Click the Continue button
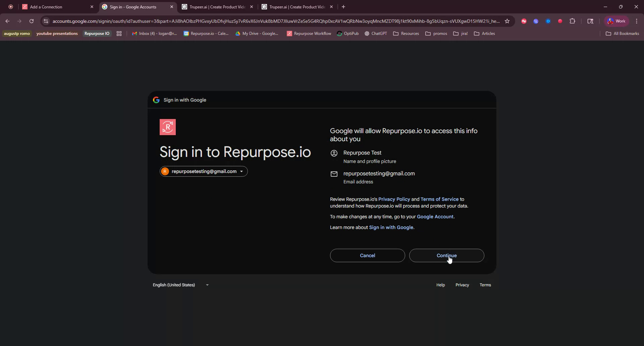This screenshot has height=346, width=644. [447, 255]
